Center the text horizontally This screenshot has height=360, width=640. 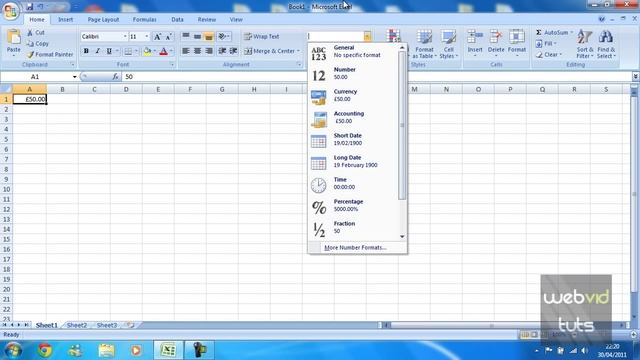tap(198, 51)
